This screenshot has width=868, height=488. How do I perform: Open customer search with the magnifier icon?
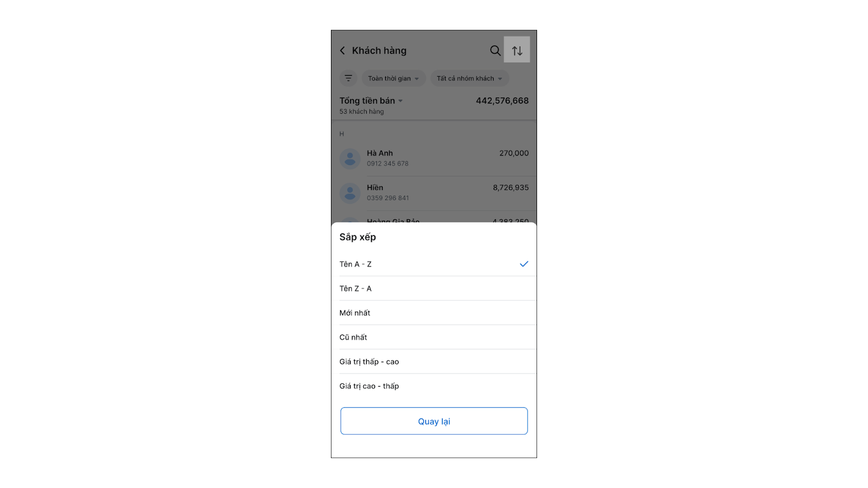tap(495, 50)
